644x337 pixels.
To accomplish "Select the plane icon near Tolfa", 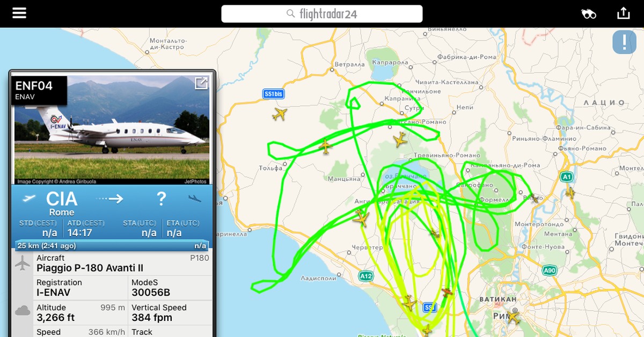I will coord(325,146).
